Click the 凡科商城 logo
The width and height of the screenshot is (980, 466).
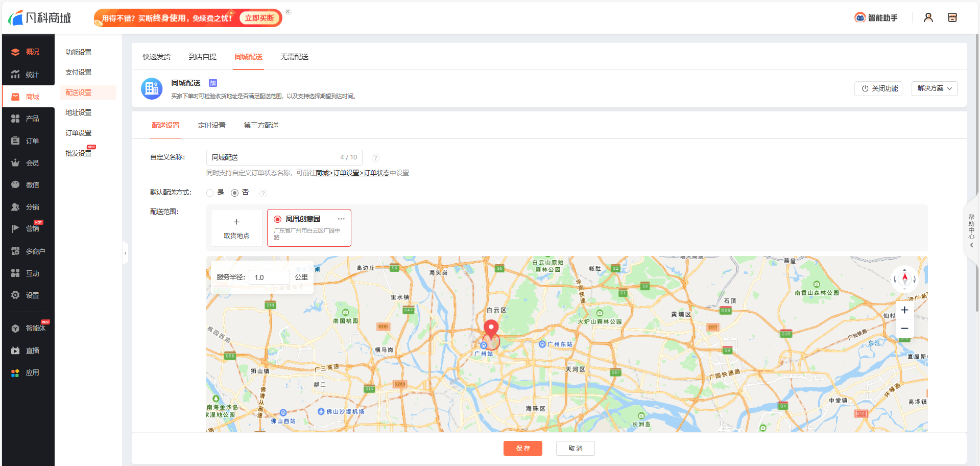(39, 18)
